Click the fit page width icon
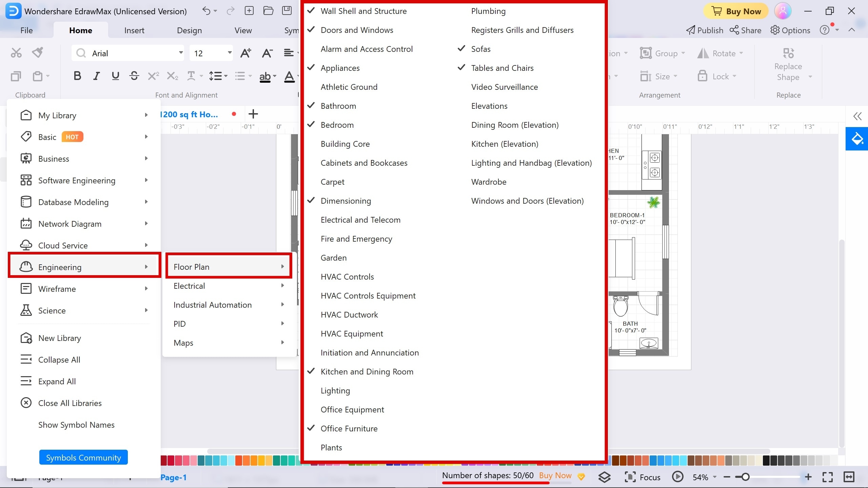This screenshot has width=868, height=488. pyautogui.click(x=849, y=477)
